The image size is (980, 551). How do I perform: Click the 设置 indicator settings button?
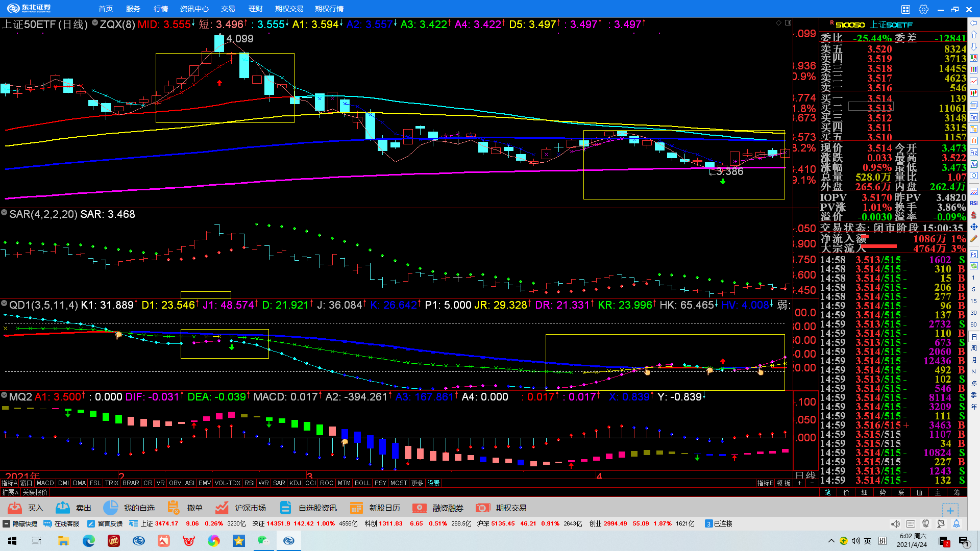[x=433, y=483]
